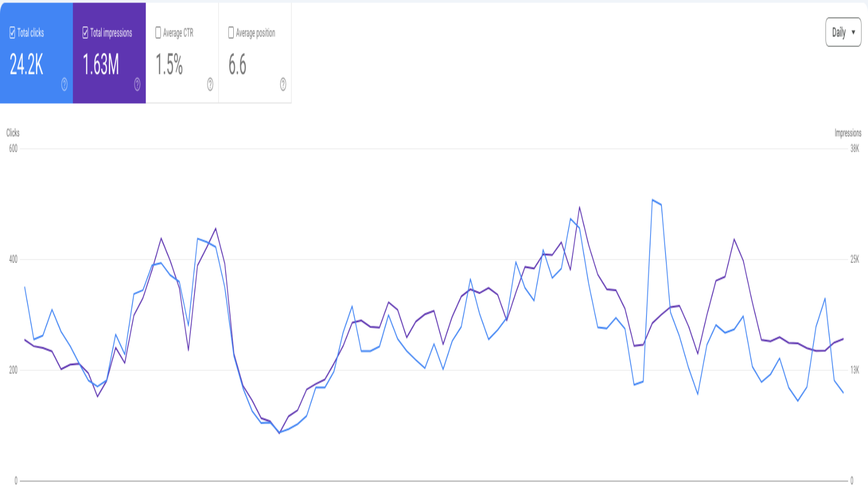
Task: Select the 1.5% Average CTR value
Action: click(x=169, y=64)
